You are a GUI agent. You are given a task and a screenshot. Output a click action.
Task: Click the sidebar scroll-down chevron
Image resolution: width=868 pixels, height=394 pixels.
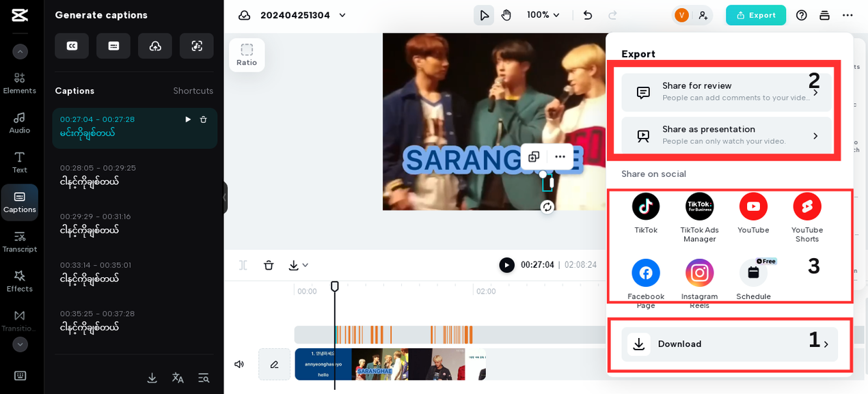click(x=20, y=344)
